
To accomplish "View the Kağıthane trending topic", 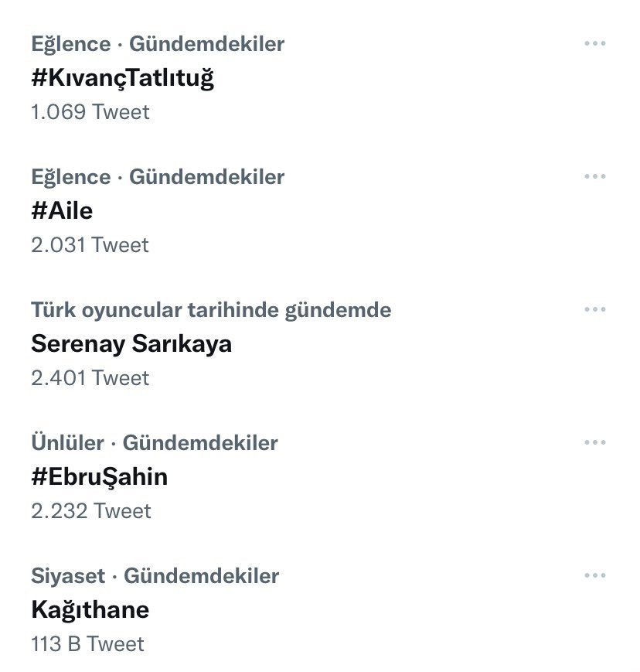I will tap(90, 609).
